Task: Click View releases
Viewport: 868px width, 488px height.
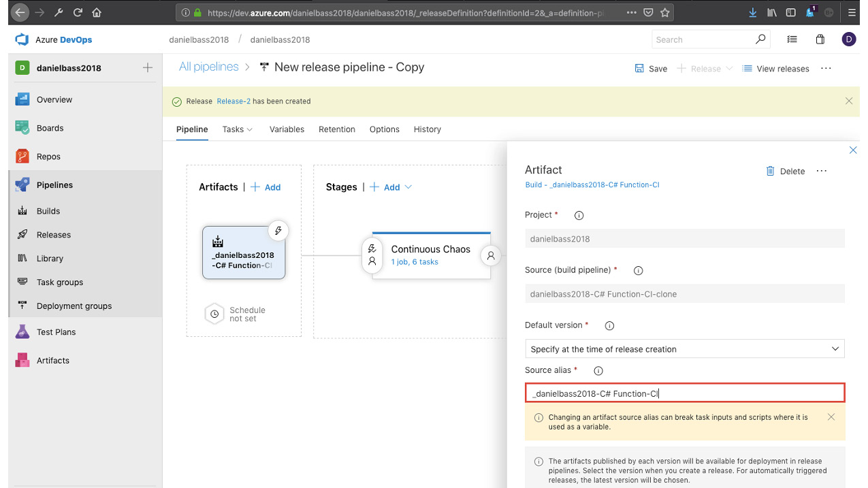Action: (x=775, y=69)
